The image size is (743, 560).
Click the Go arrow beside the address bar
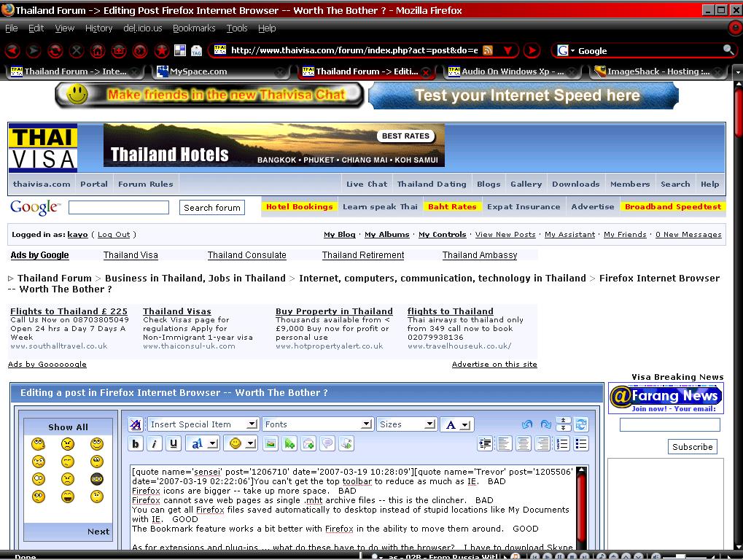(532, 50)
